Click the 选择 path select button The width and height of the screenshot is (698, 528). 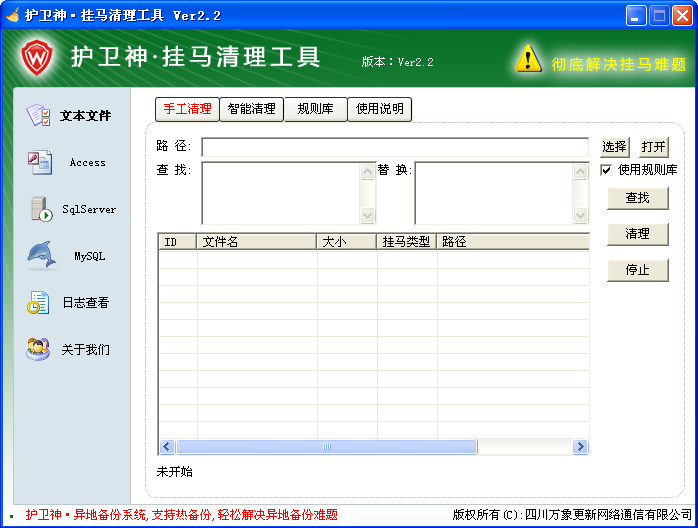pos(615,147)
